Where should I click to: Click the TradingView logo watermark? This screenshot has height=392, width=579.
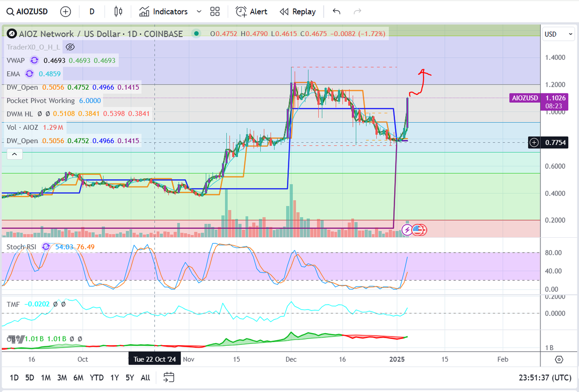click(x=17, y=339)
